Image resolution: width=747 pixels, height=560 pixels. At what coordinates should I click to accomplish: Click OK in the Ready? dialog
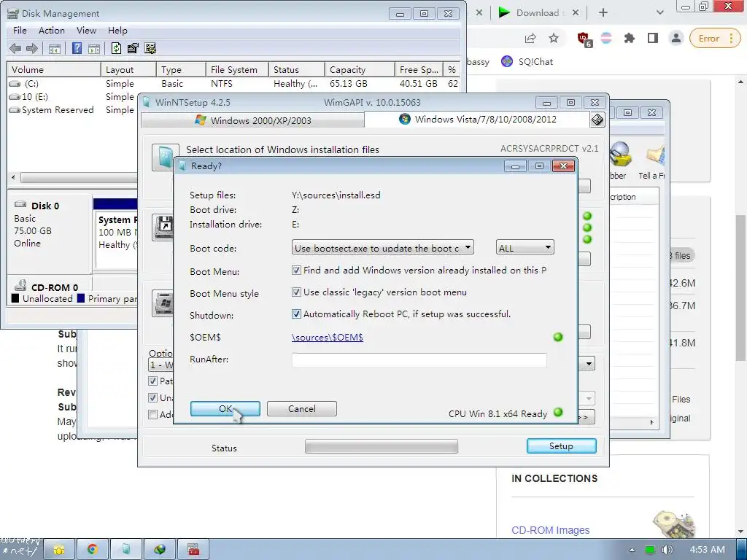pyautogui.click(x=225, y=408)
